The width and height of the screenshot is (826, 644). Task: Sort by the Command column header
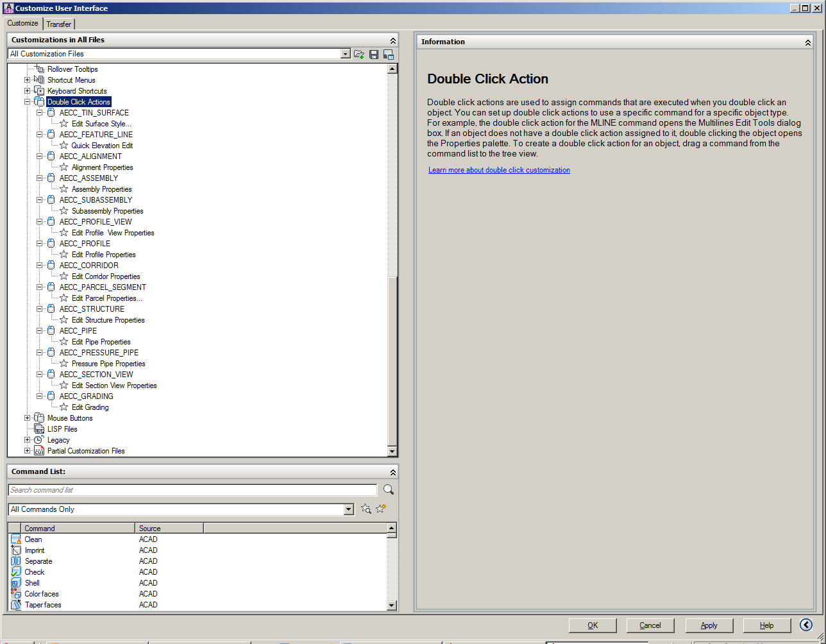pos(78,529)
